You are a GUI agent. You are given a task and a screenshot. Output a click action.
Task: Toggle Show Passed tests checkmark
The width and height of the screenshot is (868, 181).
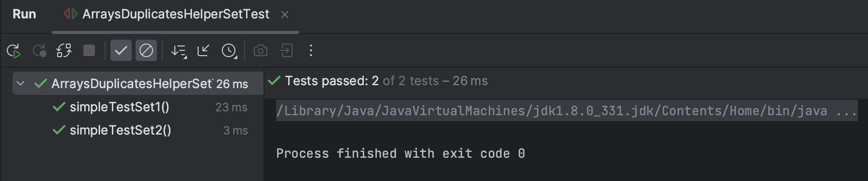121,50
